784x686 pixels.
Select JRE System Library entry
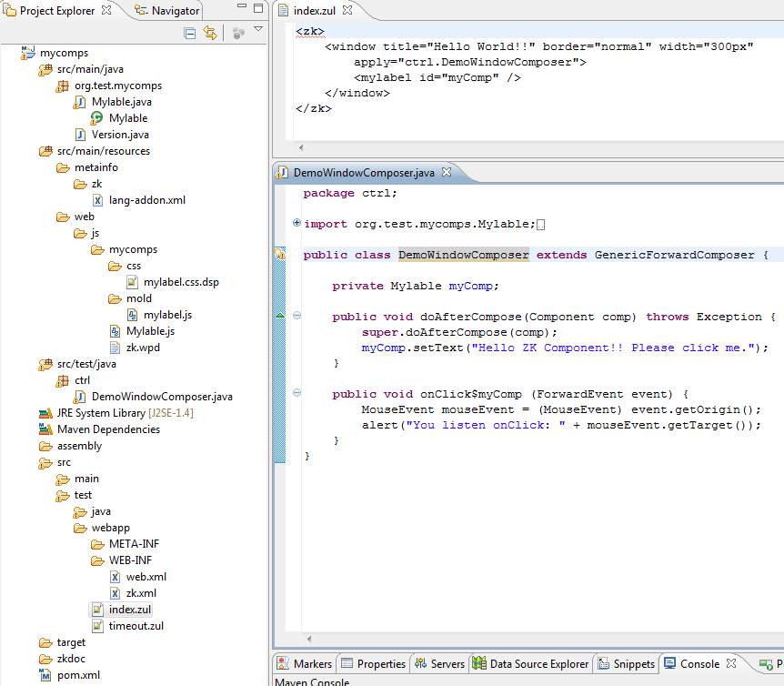(125, 413)
